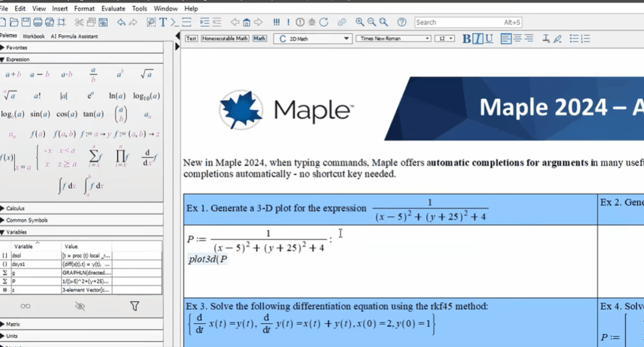Switch input mode to Math

[x=259, y=38]
